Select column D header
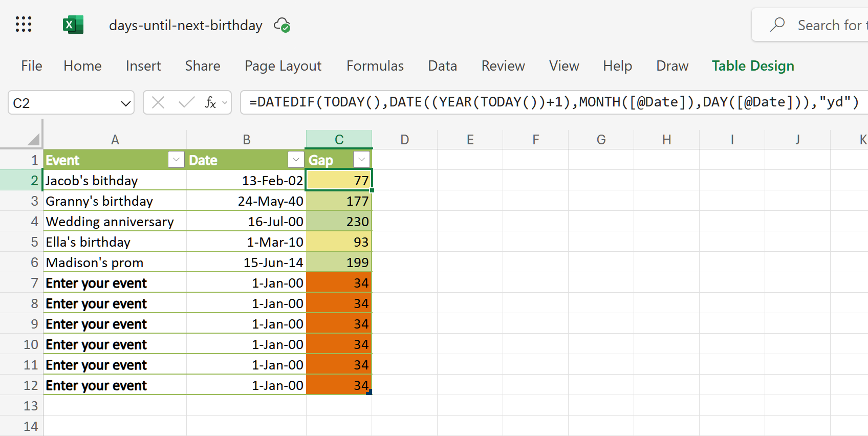 coord(404,140)
